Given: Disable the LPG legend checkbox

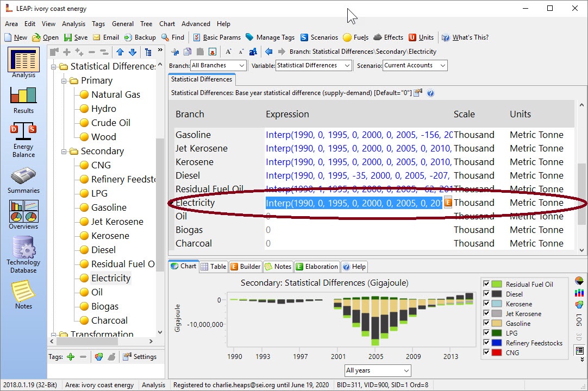Looking at the screenshot, I should [x=486, y=333].
